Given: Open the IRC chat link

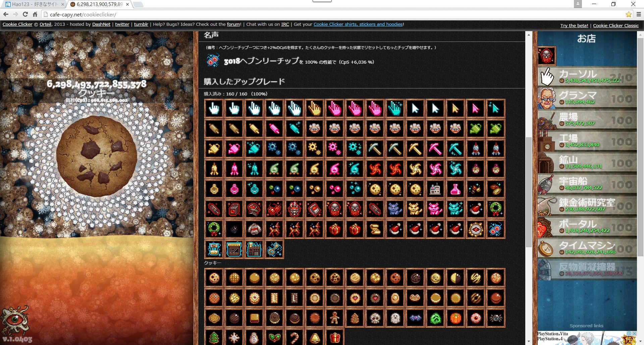Looking at the screenshot, I should click(x=285, y=24).
